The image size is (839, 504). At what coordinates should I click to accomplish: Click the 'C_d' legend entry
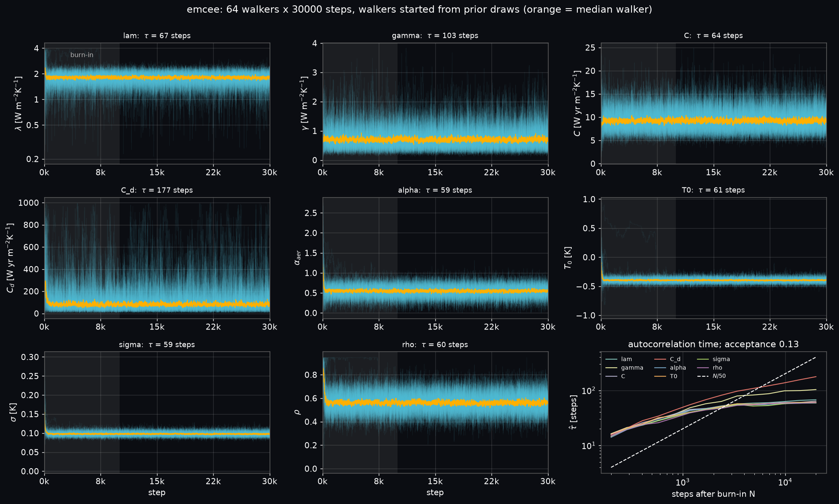tap(668, 359)
